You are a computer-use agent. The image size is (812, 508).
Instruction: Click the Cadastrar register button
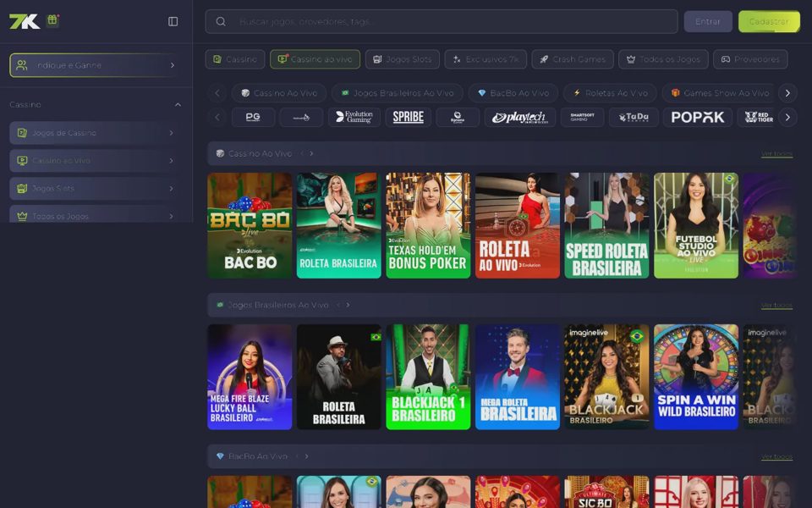769,22
